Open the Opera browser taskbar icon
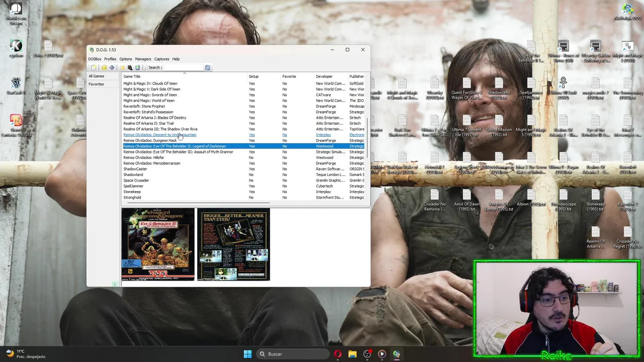Image resolution: width=644 pixels, height=362 pixels. pyautogui.click(x=338, y=354)
